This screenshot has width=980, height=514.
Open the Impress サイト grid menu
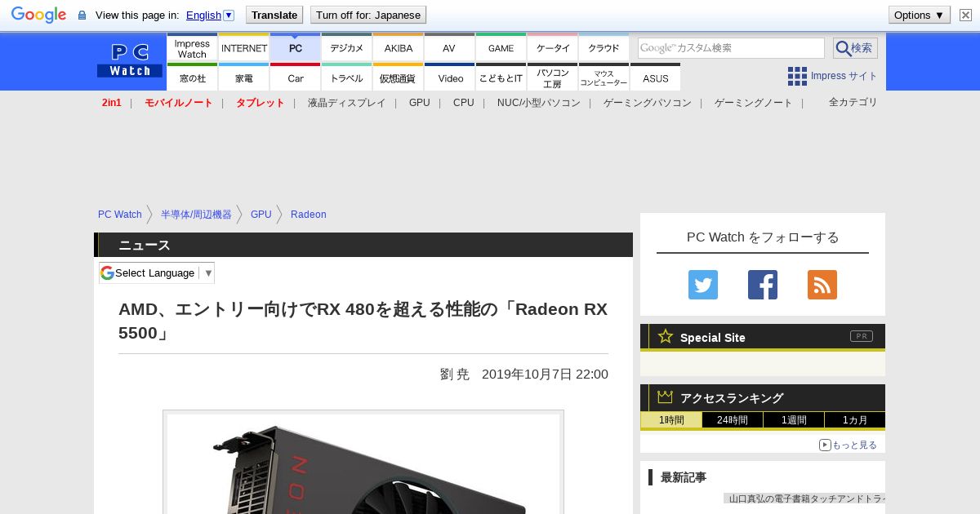[x=832, y=76]
